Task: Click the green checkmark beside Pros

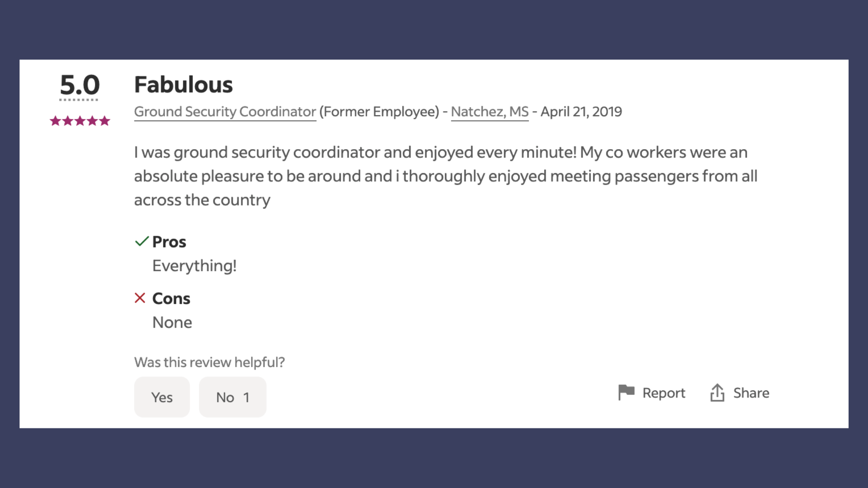Action: click(142, 241)
